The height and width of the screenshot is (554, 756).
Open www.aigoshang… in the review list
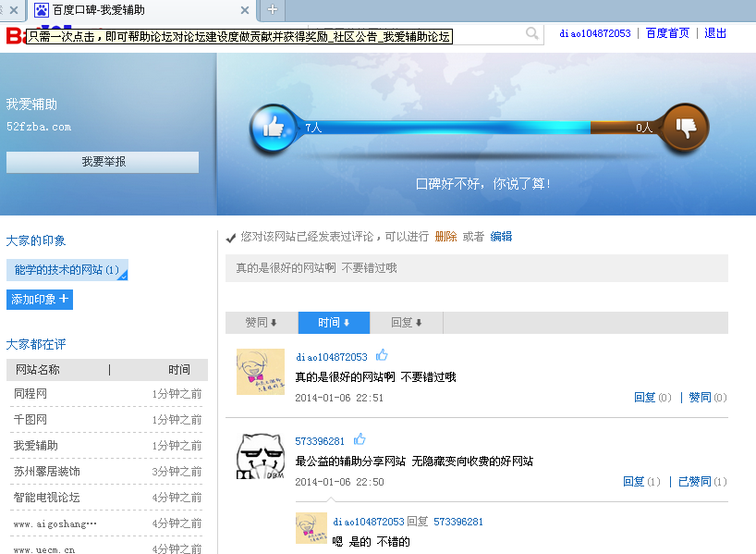pyautogui.click(x=55, y=524)
